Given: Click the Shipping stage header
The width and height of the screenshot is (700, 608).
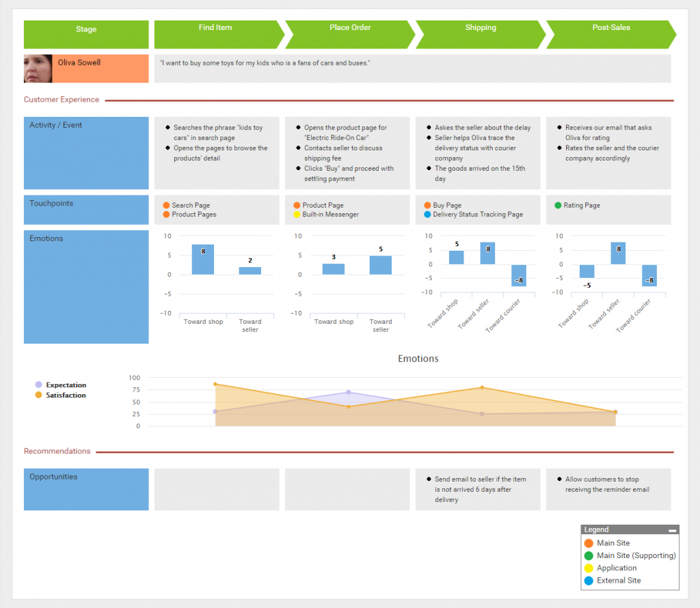Looking at the screenshot, I should click(x=480, y=34).
